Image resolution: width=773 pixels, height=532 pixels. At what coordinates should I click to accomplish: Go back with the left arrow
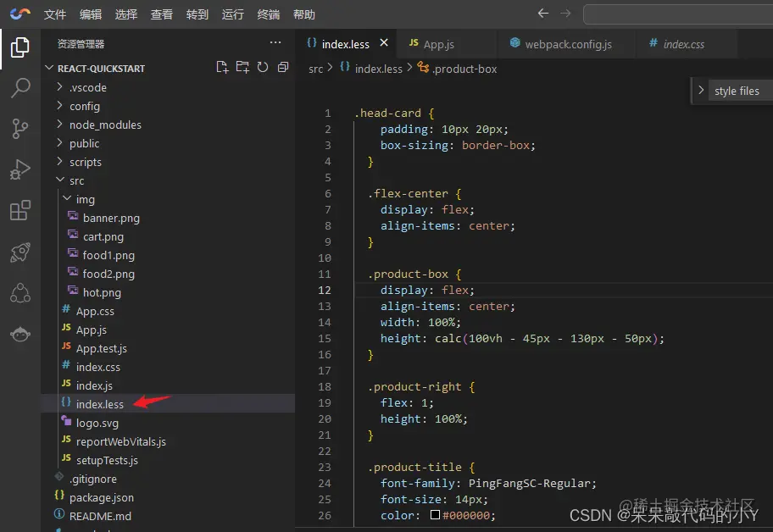[542, 14]
